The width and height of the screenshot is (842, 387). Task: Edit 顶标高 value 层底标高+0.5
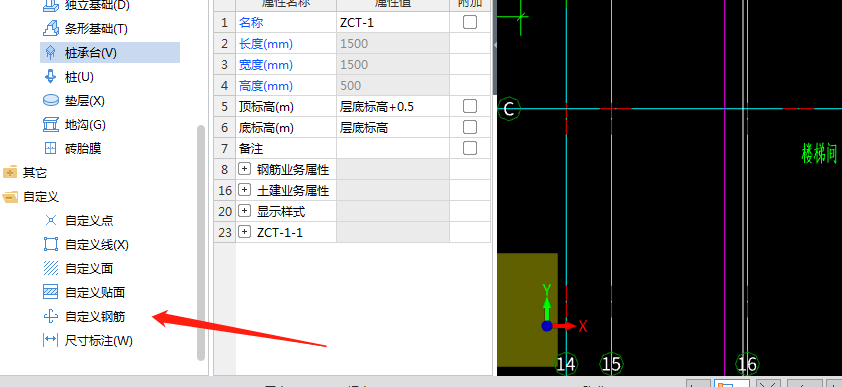393,106
